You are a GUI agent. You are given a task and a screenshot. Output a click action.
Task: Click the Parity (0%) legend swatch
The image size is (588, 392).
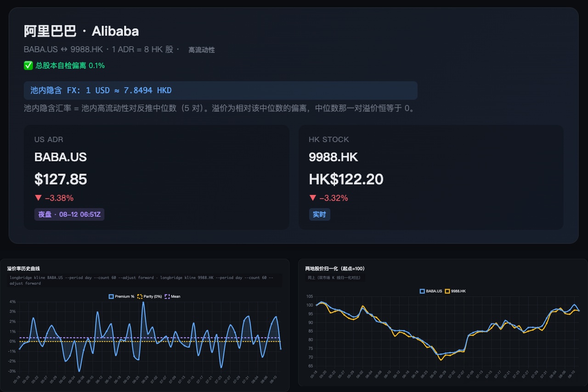[x=140, y=296]
